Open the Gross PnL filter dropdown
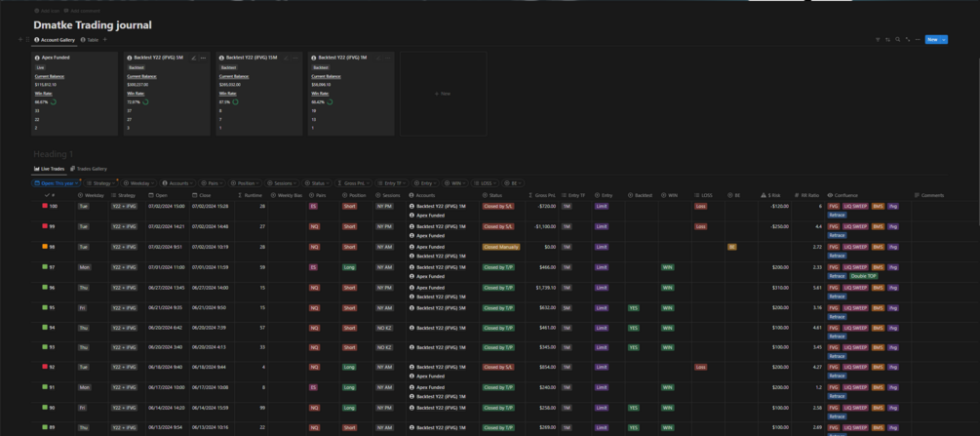 [354, 183]
